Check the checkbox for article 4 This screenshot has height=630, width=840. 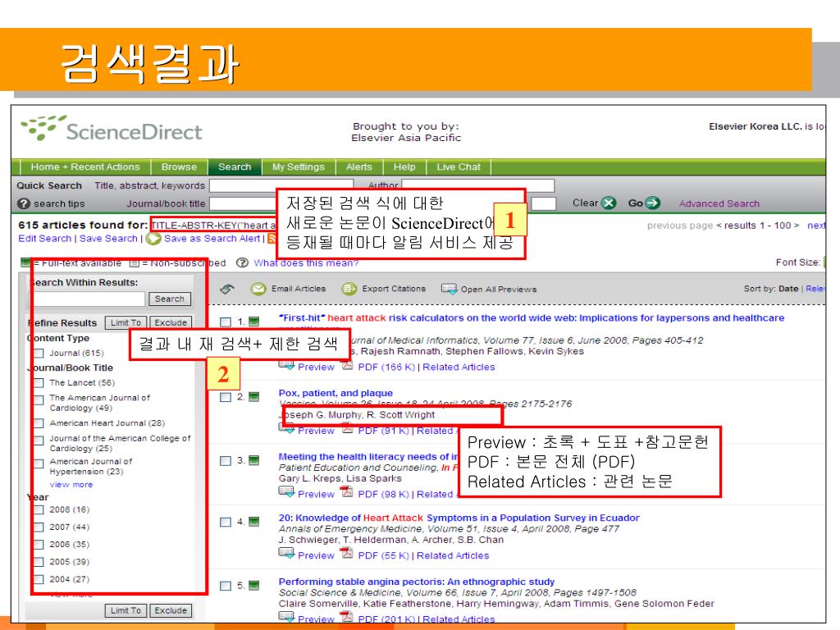coord(226,522)
